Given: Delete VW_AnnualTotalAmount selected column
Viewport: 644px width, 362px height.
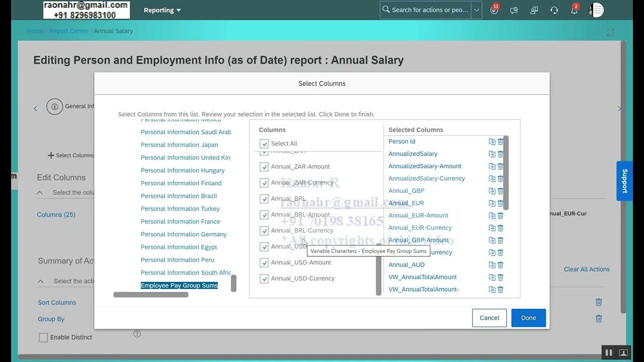Looking at the screenshot, I should [x=501, y=277].
